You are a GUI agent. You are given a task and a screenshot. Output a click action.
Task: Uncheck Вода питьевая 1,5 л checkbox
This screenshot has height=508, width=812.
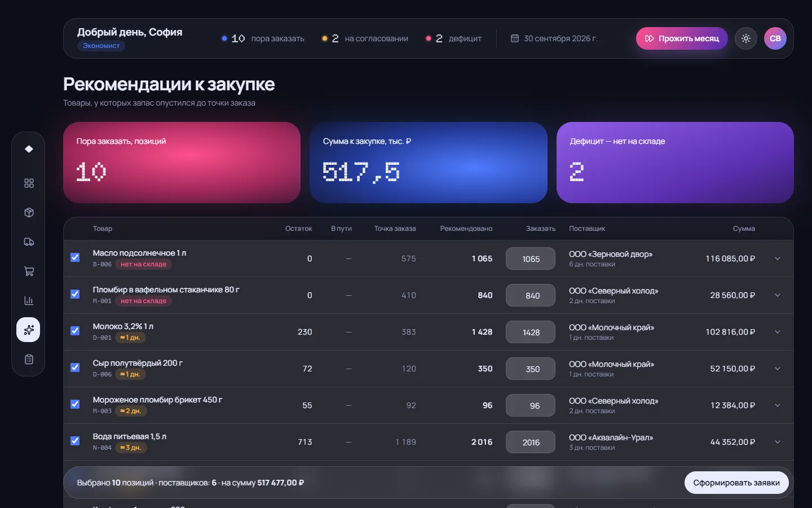coord(75,441)
